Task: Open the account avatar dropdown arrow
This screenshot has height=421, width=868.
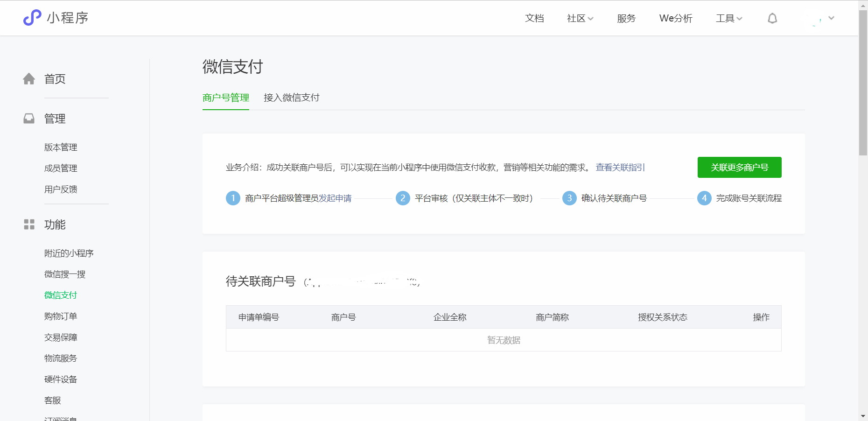Action: pos(831,18)
